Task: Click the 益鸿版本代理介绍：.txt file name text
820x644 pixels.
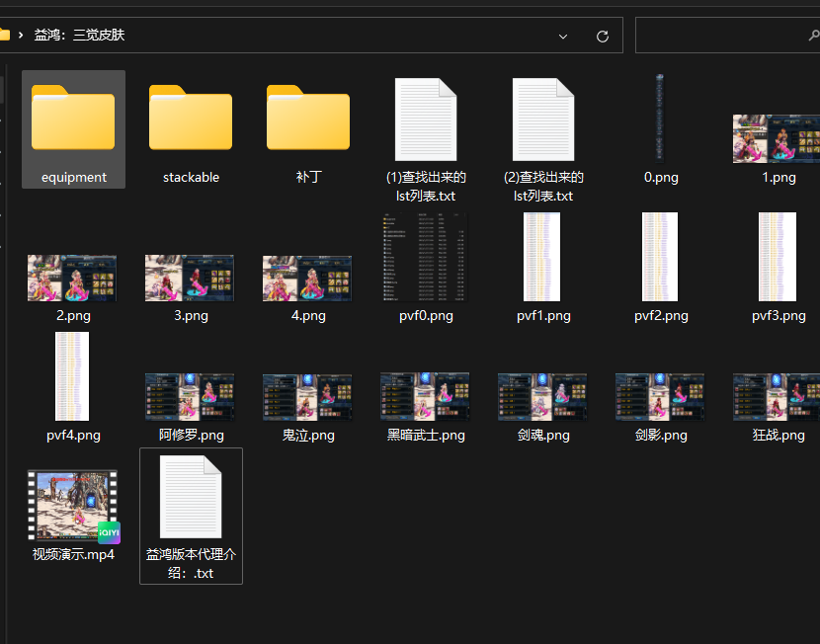Action: tap(191, 564)
